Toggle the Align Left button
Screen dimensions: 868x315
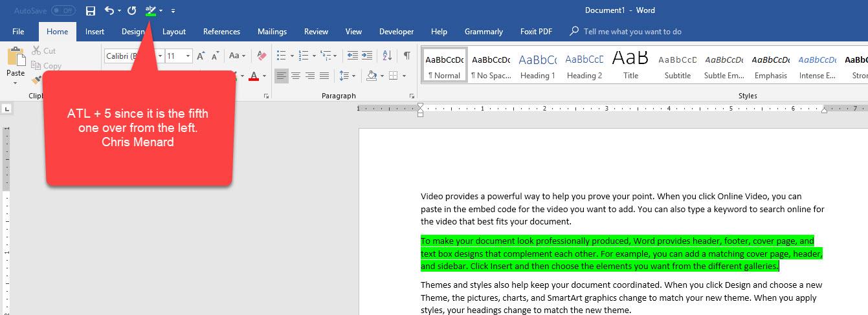(x=282, y=76)
